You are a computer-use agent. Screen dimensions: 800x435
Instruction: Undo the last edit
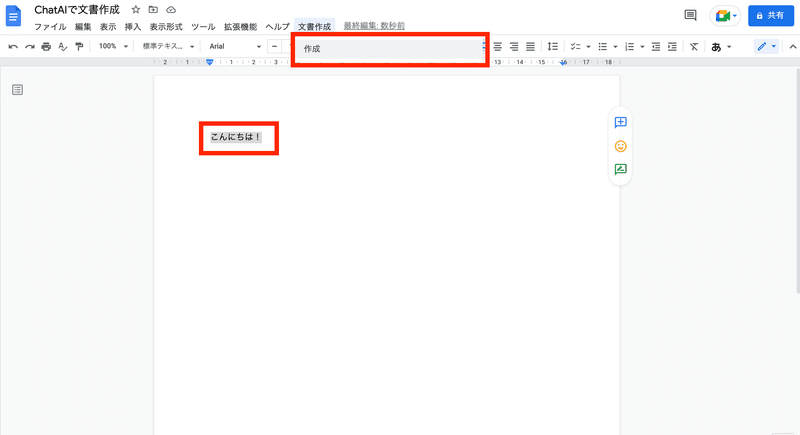[x=13, y=47]
